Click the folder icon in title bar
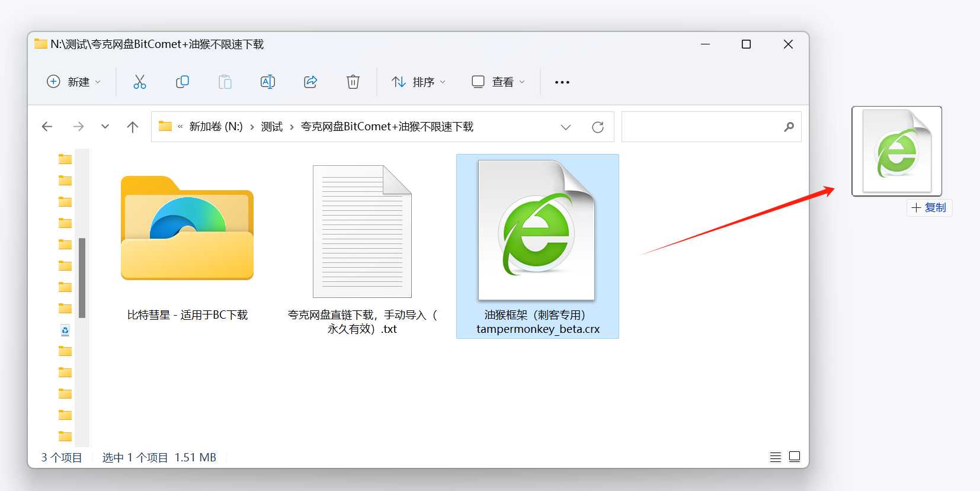 [40, 44]
